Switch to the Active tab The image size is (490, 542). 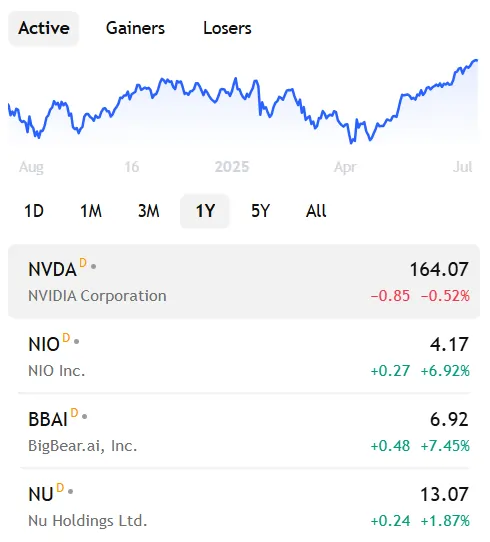[44, 28]
